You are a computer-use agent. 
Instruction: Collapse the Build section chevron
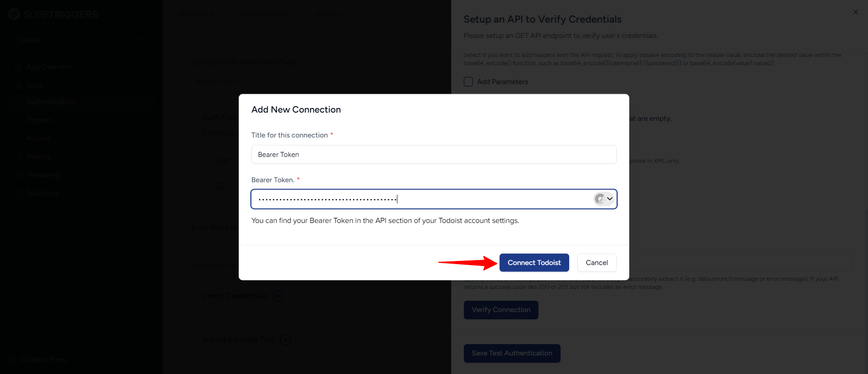(x=145, y=85)
